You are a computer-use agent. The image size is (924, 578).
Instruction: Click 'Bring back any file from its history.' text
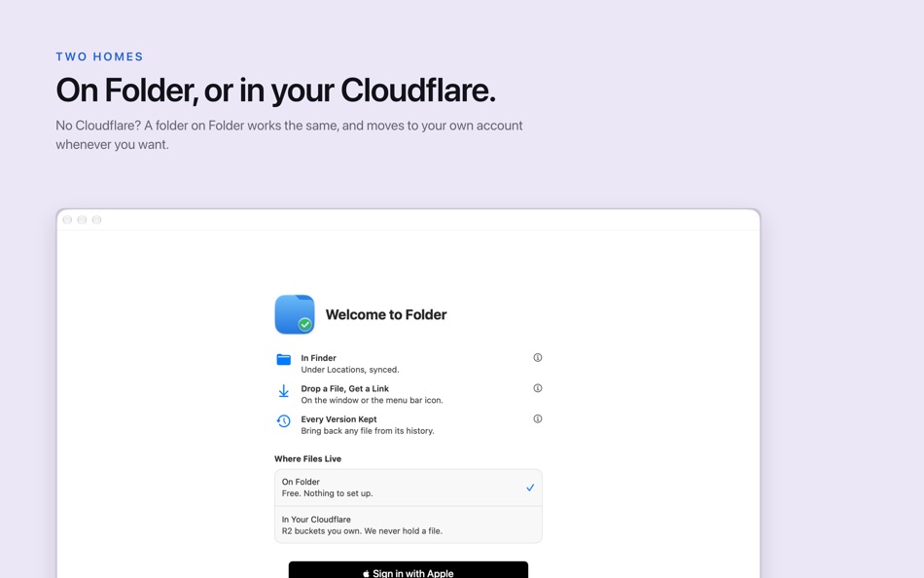pos(368,431)
